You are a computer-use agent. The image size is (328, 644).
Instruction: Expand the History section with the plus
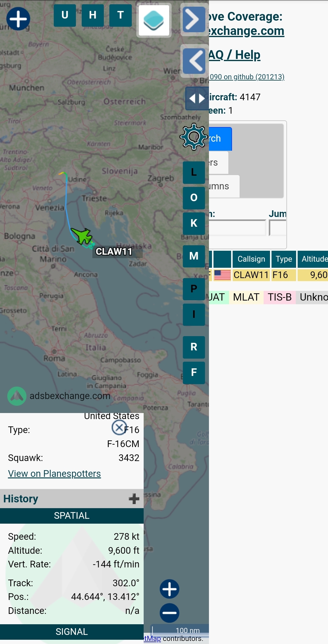point(134,499)
